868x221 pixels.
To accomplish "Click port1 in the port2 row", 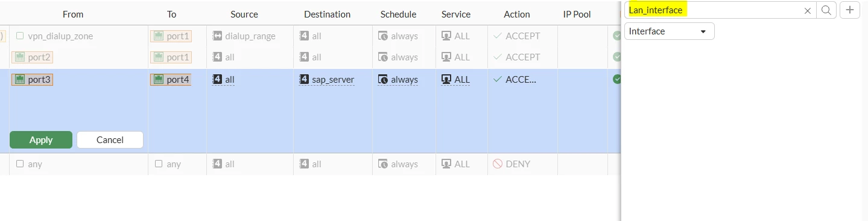I will (171, 57).
